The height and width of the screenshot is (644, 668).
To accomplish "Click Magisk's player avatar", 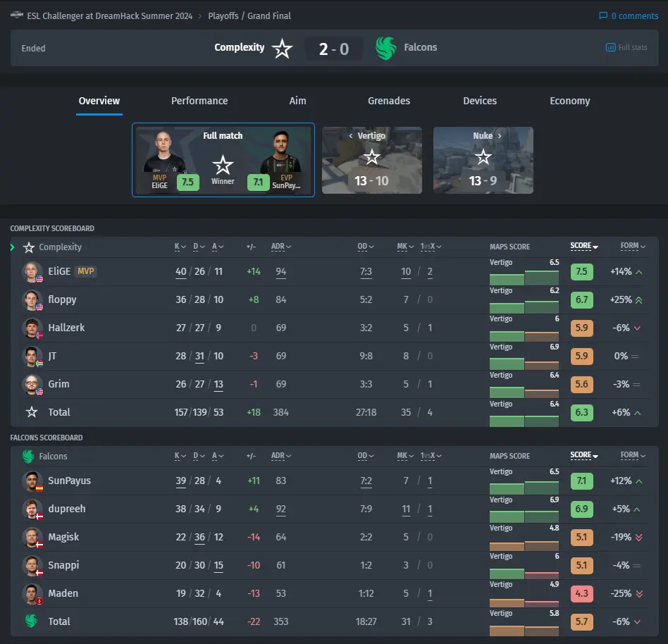I will click(32, 538).
